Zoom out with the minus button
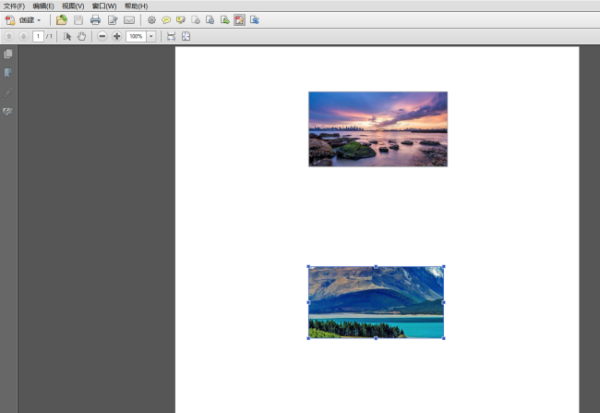Image resolution: width=600 pixels, height=413 pixels. [x=102, y=36]
